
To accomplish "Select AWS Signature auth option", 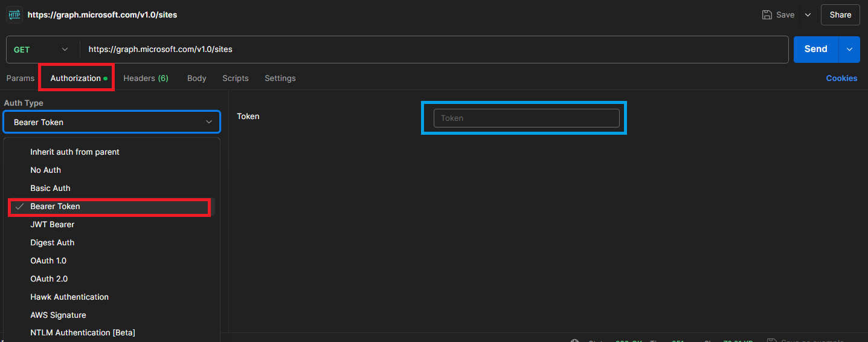I will coord(58,315).
